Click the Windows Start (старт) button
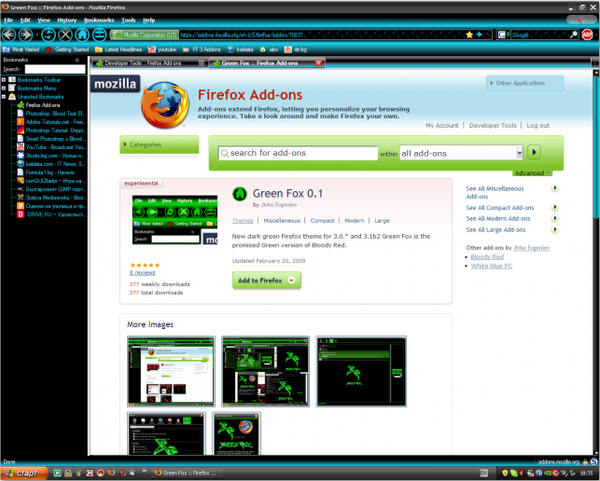 pyautogui.click(x=24, y=473)
